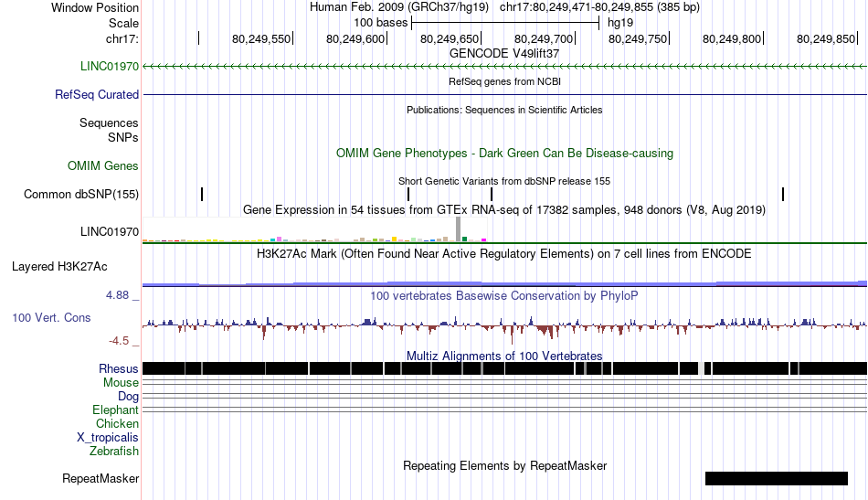Open the OMIM Genes track label
Viewport: 868px width, 500px height.
(103, 166)
